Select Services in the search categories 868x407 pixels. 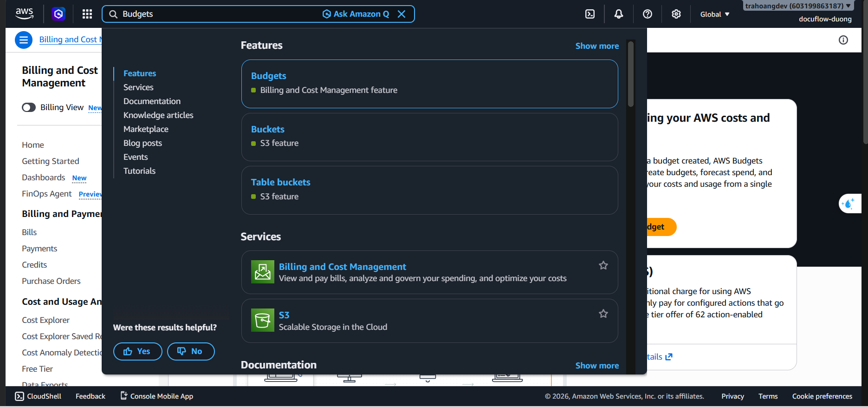[x=138, y=87]
